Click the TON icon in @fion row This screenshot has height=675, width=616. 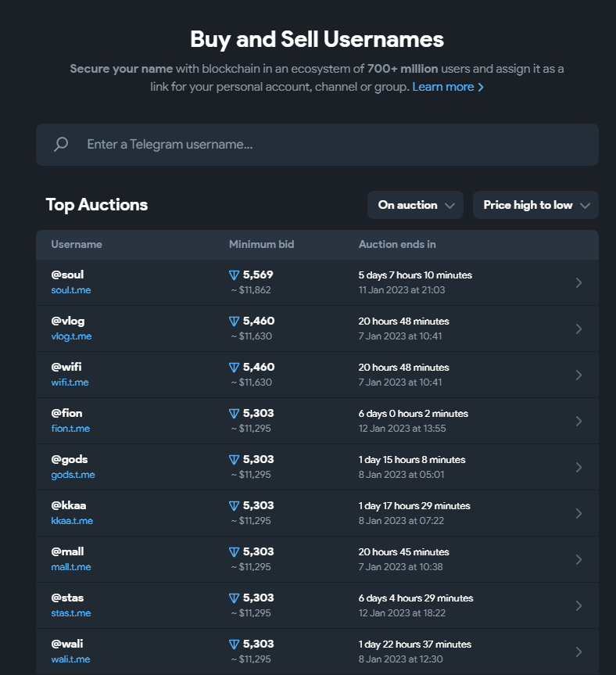coord(234,414)
